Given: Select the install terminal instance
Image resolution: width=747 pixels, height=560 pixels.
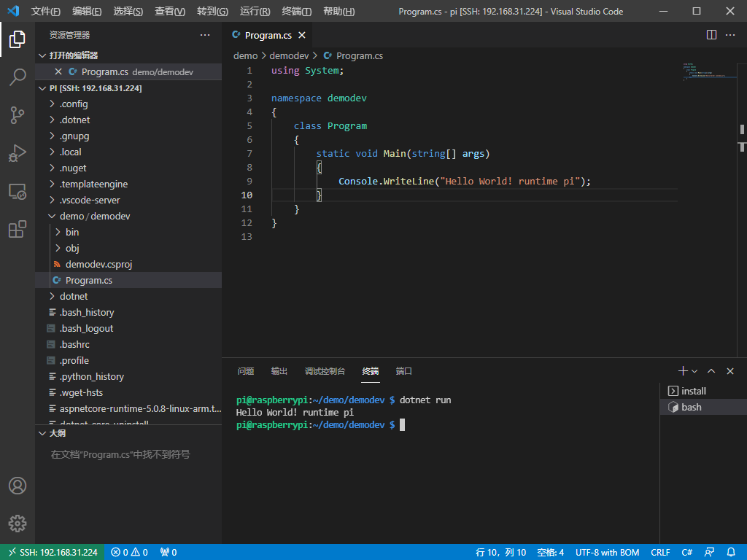Looking at the screenshot, I should 703,391.
